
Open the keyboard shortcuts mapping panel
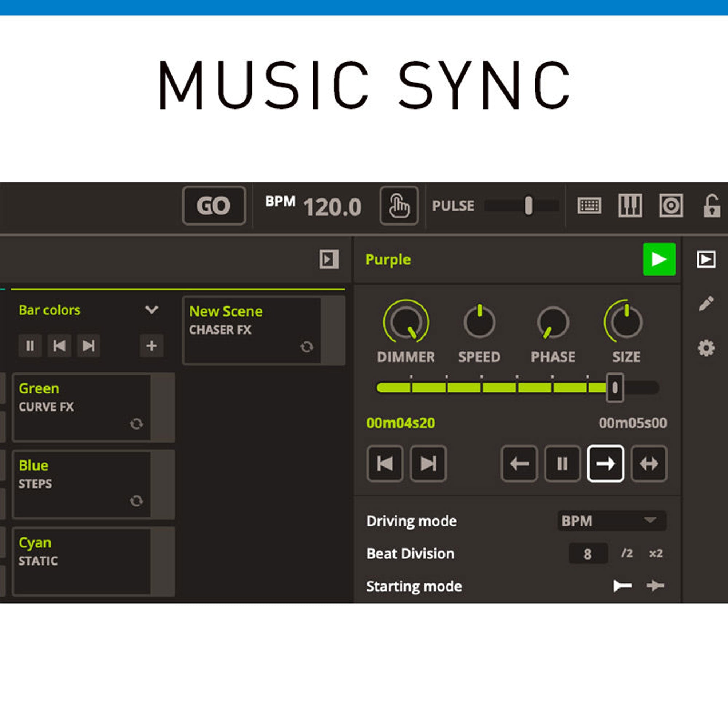pos(590,206)
